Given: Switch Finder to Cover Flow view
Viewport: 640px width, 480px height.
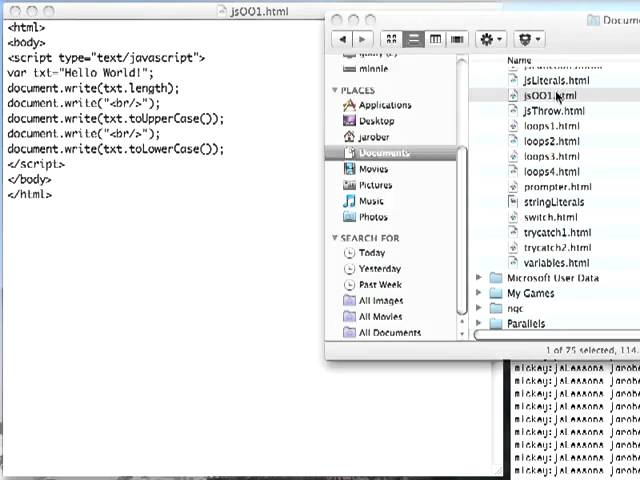Looking at the screenshot, I should coord(457,39).
